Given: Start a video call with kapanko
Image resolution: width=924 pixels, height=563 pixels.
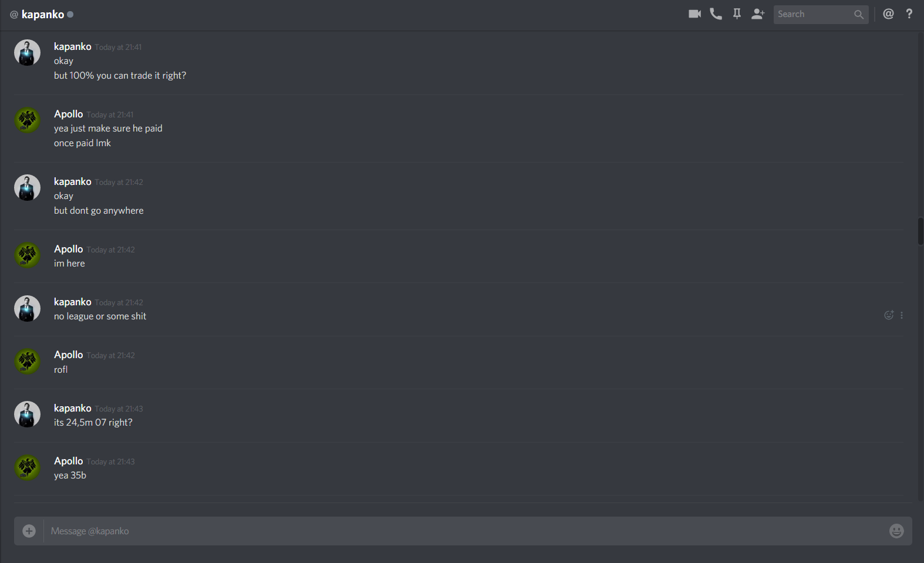Looking at the screenshot, I should tap(694, 14).
